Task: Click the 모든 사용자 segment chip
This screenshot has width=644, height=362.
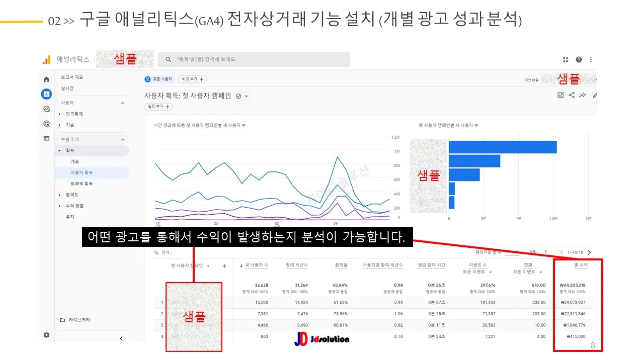Action: 159,79
